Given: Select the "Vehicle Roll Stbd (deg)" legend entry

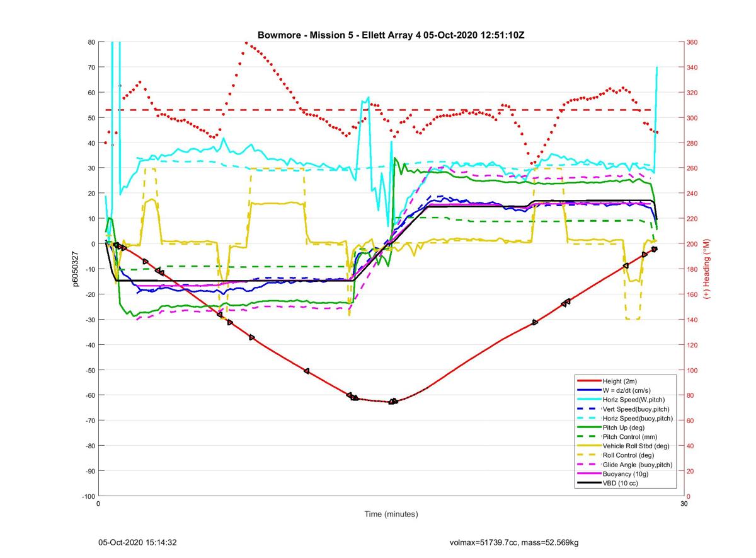Looking at the screenshot, I should pos(625,446).
